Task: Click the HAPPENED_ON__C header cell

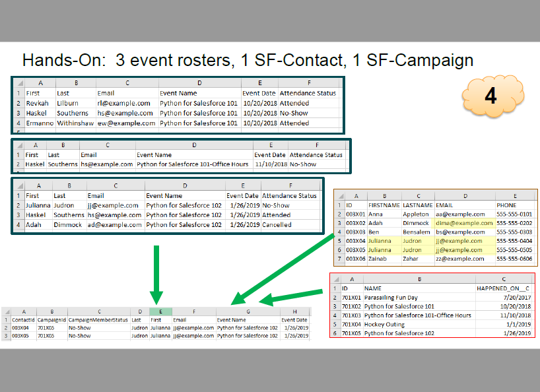Action: (x=503, y=288)
